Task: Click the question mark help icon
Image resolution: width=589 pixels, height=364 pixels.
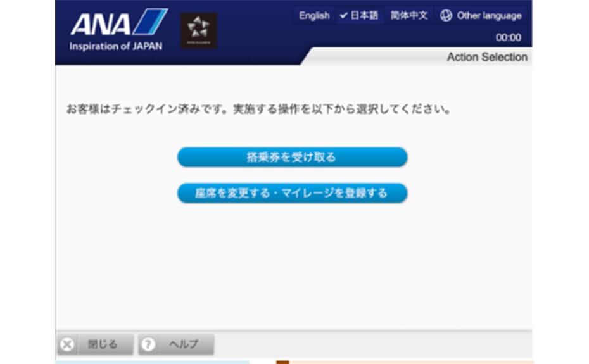Action: [148, 344]
